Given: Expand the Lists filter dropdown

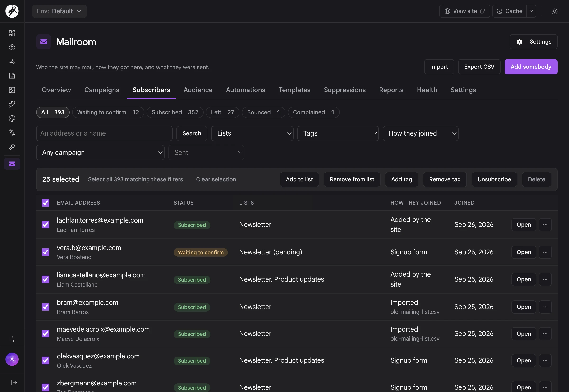Looking at the screenshot, I should [252, 133].
